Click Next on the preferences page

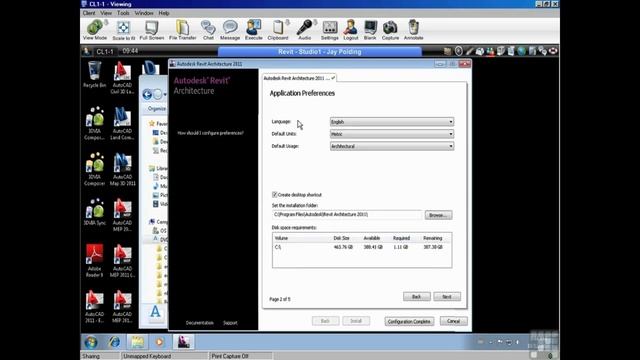(x=447, y=297)
